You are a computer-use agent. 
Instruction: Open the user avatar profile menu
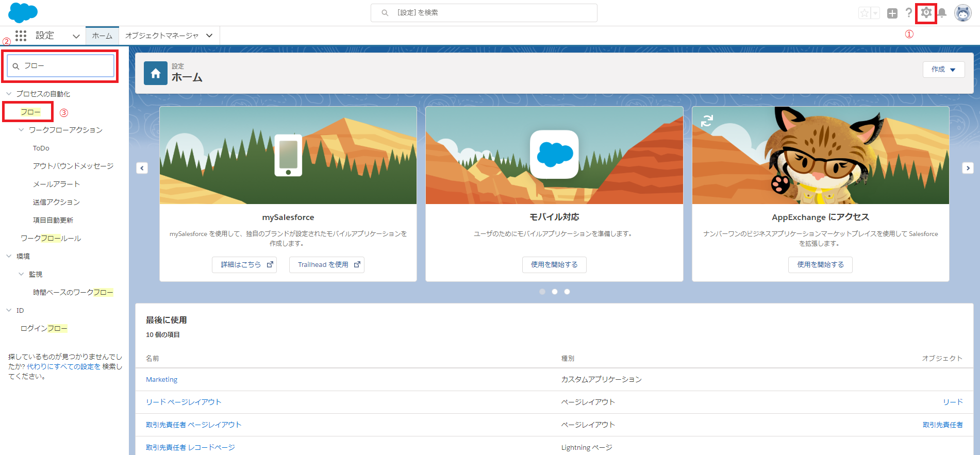coord(962,13)
